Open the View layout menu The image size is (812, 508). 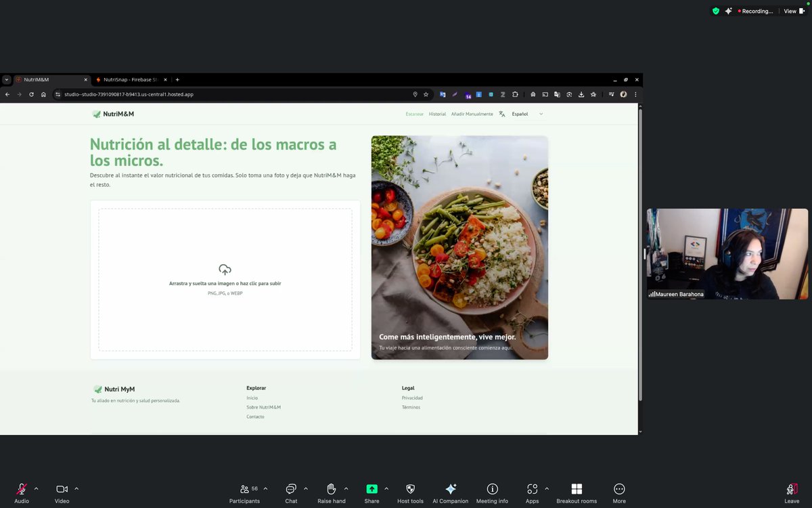pos(793,11)
